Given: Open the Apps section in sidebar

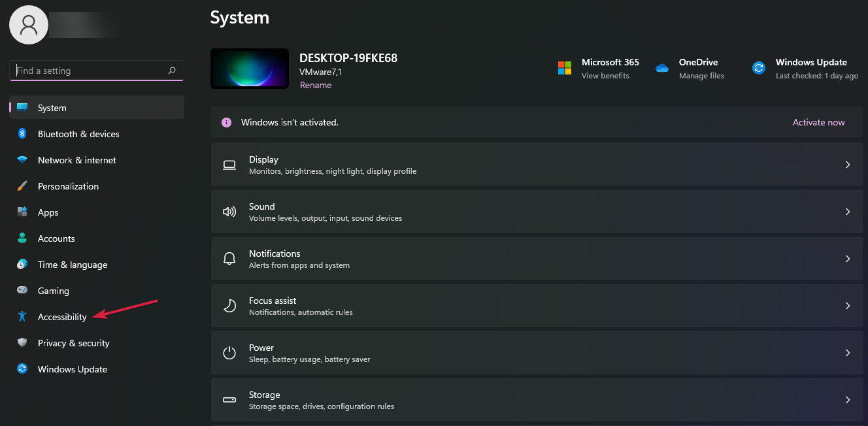Looking at the screenshot, I should (x=48, y=212).
